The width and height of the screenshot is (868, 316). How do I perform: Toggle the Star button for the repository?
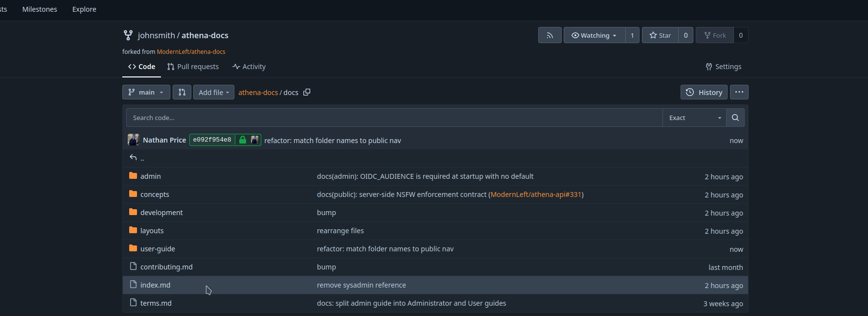pos(661,35)
